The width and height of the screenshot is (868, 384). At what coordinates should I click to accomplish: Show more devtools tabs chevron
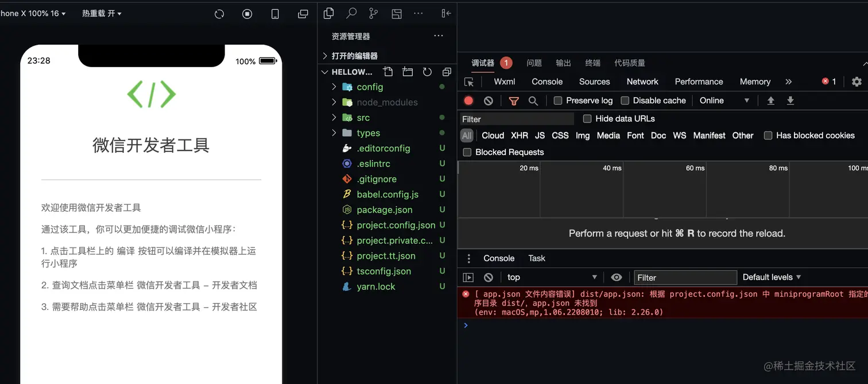pos(788,82)
